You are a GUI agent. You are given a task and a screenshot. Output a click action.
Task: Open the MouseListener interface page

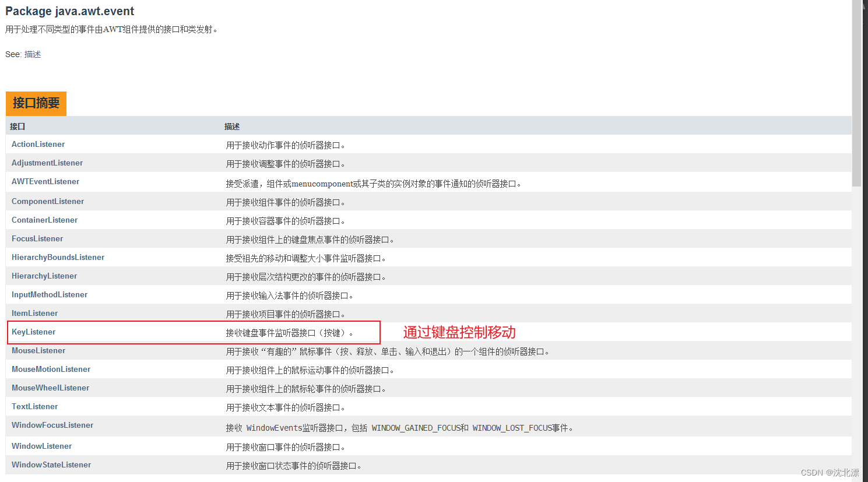38,350
